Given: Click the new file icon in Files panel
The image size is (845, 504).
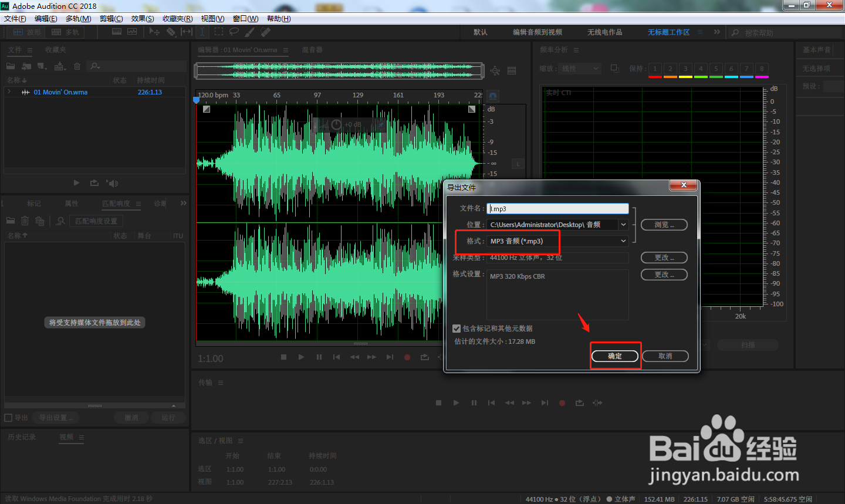Looking at the screenshot, I should [x=42, y=66].
